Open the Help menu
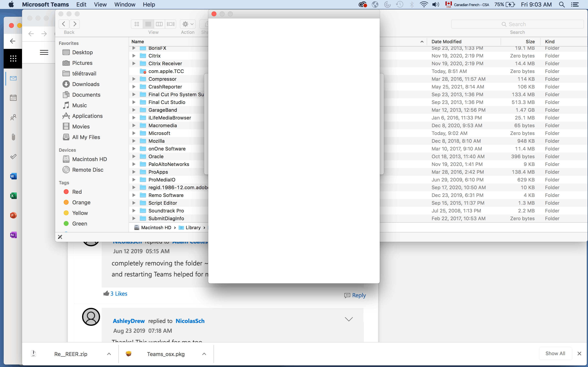 149,4
